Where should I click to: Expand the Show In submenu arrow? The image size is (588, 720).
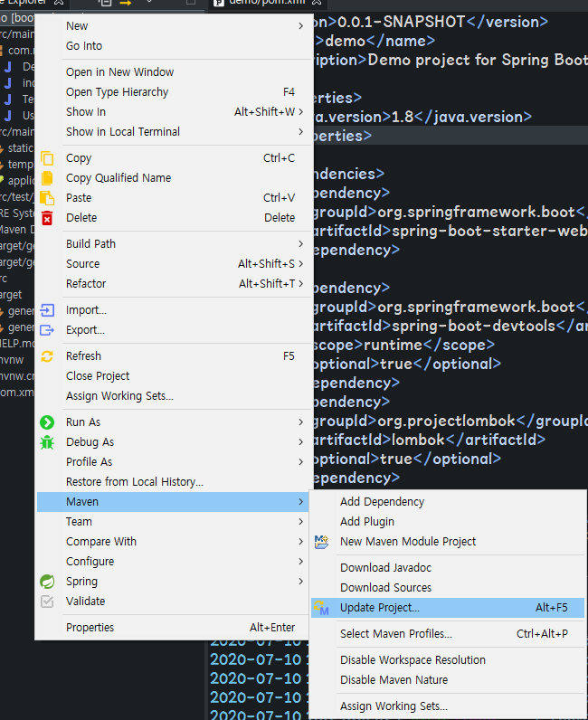tap(301, 112)
